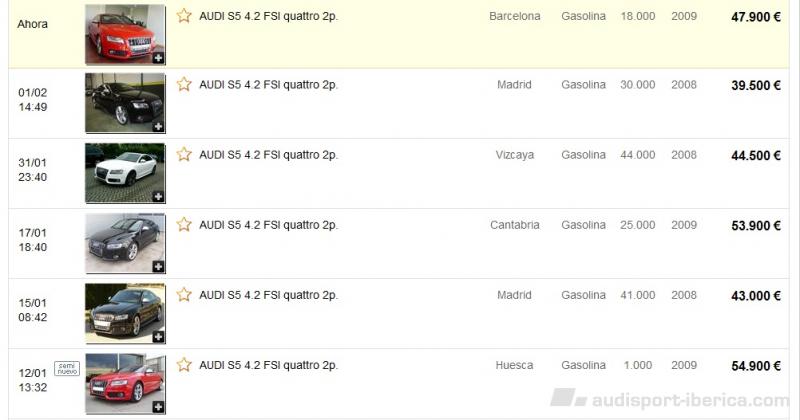Open the white Audi S5 Vizcaya thumbnail

point(125,173)
